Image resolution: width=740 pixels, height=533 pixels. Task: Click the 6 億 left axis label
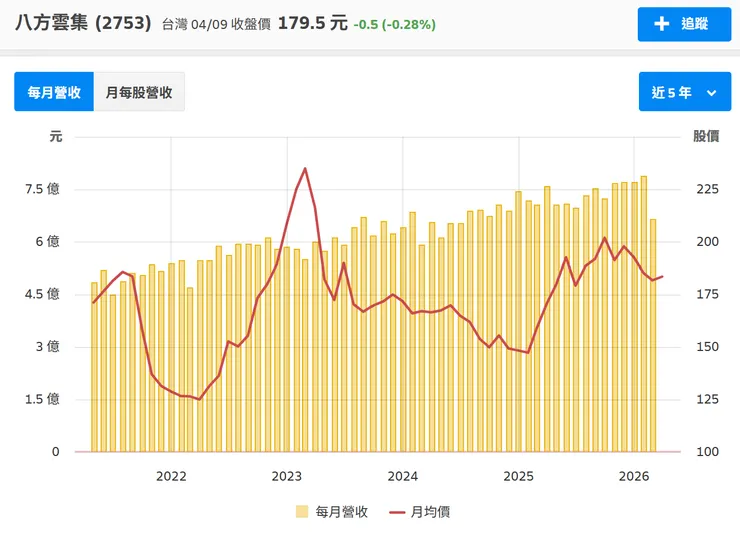point(48,242)
